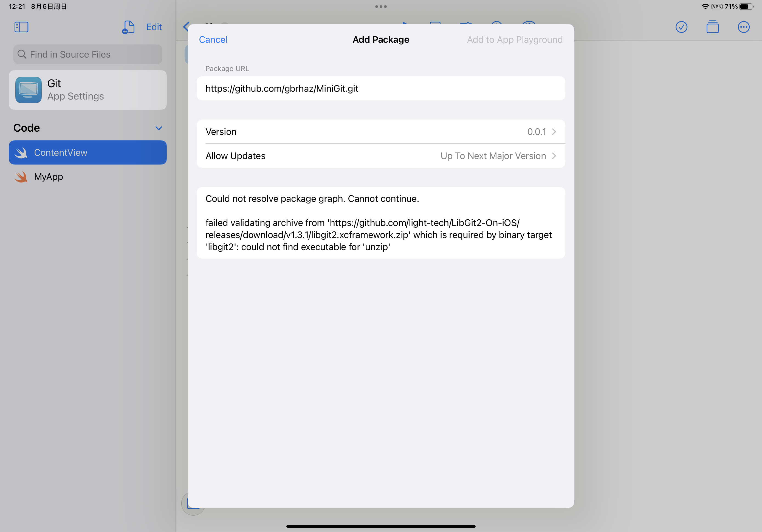Navigate back using the left chevron
The image size is (762, 532).
click(186, 27)
